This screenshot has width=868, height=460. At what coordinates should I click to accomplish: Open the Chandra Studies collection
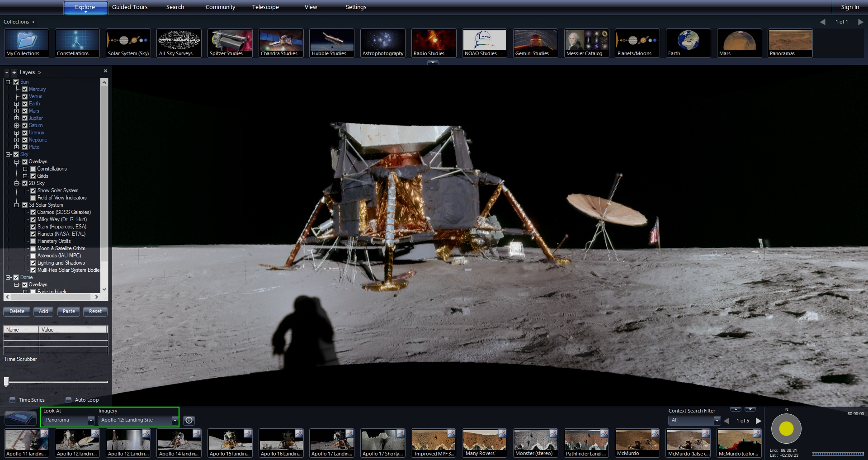(281, 43)
